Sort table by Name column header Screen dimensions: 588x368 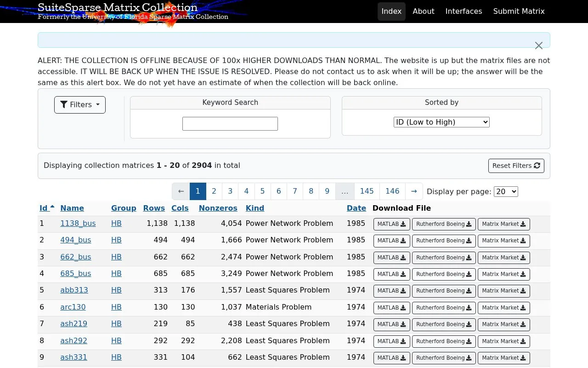click(72, 208)
